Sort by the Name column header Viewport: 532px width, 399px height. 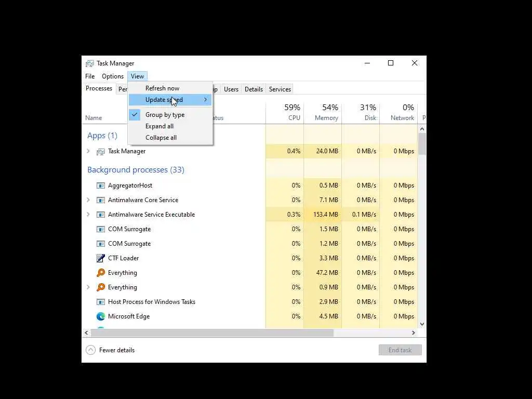click(x=94, y=118)
